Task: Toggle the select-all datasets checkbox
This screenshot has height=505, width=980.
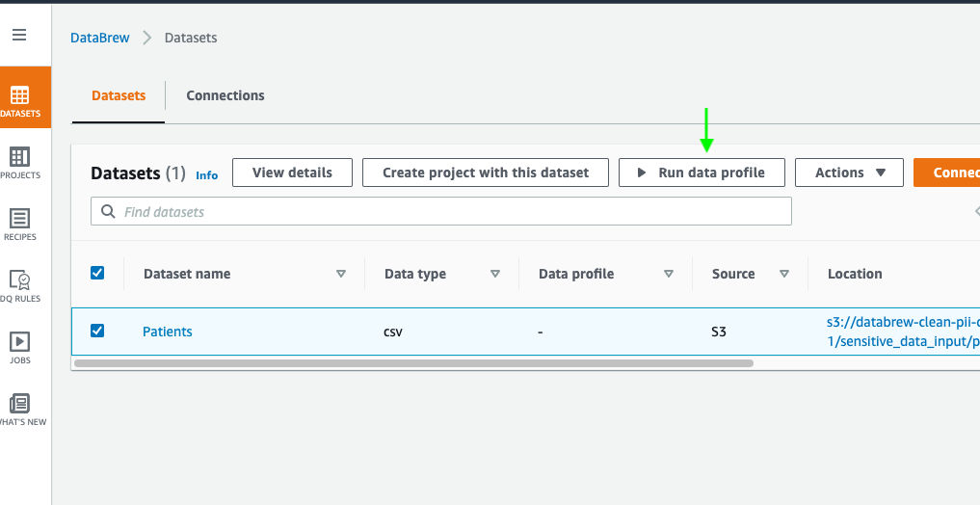Action: [97, 274]
